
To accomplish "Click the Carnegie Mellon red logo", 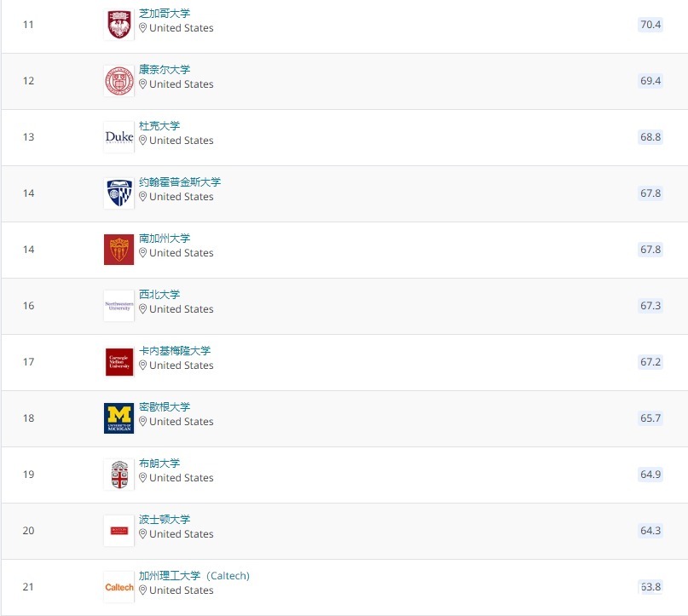I will tap(119, 362).
